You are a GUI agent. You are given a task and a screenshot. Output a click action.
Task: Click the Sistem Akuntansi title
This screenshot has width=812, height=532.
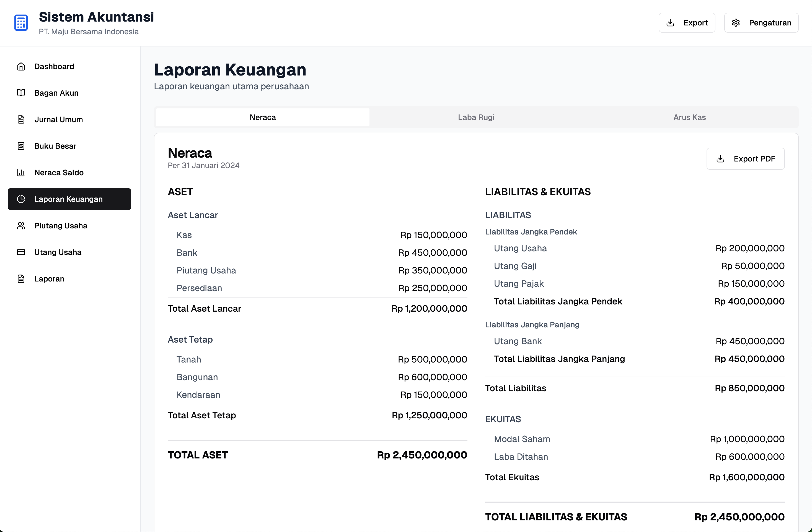[x=96, y=17]
